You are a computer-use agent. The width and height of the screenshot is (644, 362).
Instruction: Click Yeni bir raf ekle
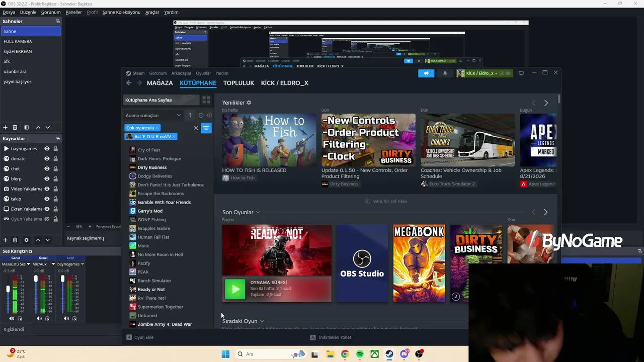[385, 201]
